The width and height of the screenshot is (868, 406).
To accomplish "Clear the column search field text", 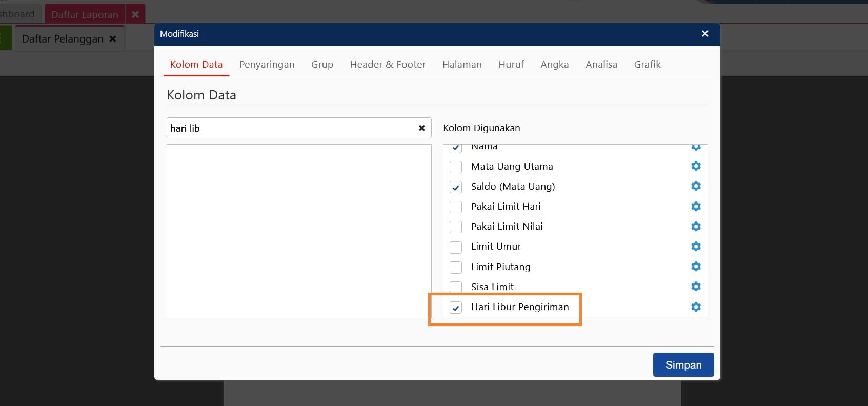I will click(421, 128).
